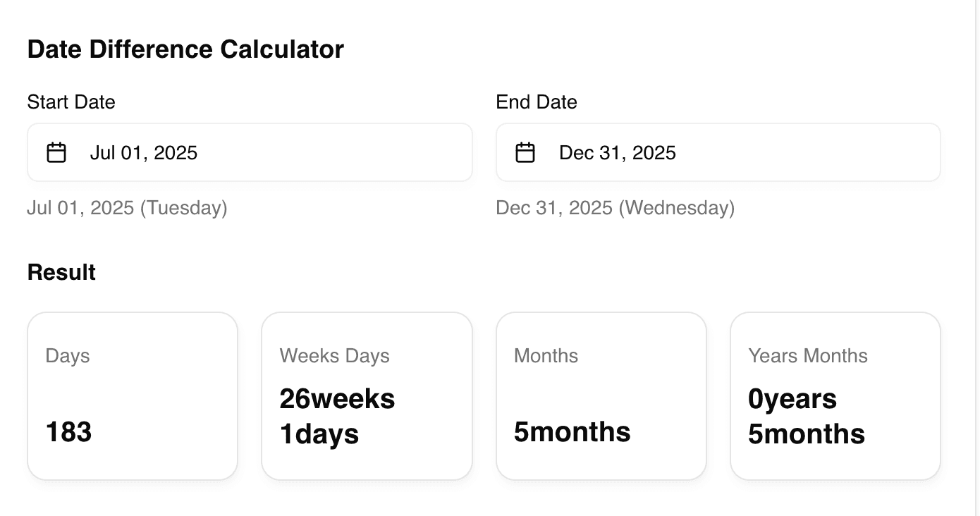Select the Months result card
This screenshot has width=980, height=516.
[601, 396]
